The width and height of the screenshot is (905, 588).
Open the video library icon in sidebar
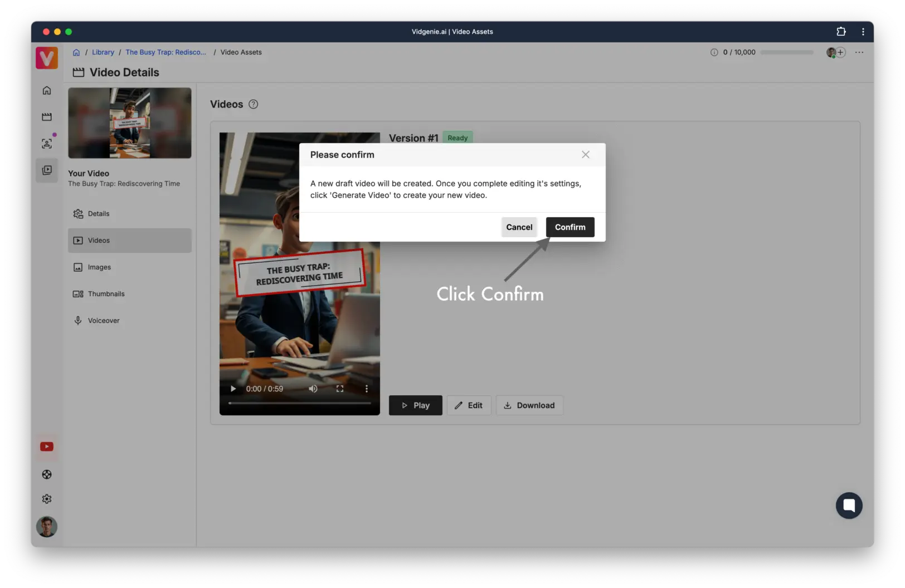tap(47, 170)
